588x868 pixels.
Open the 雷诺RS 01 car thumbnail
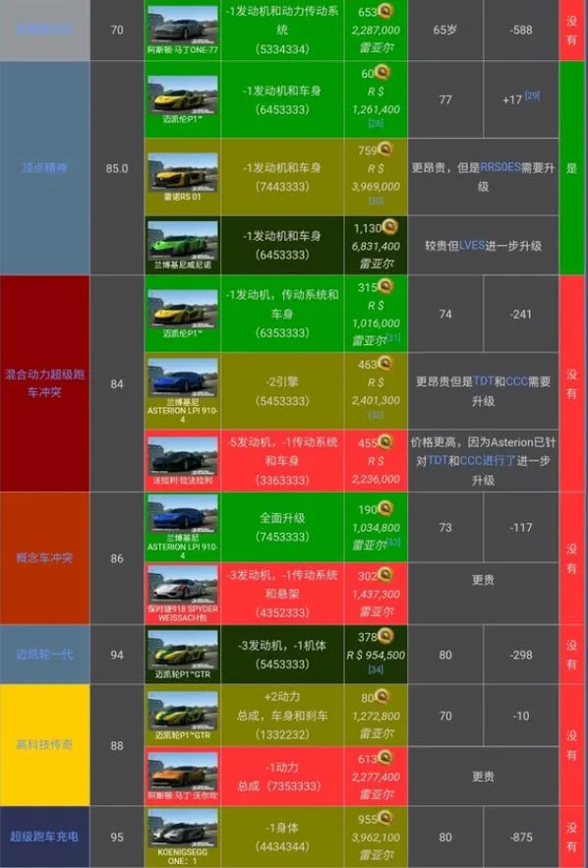183,172
